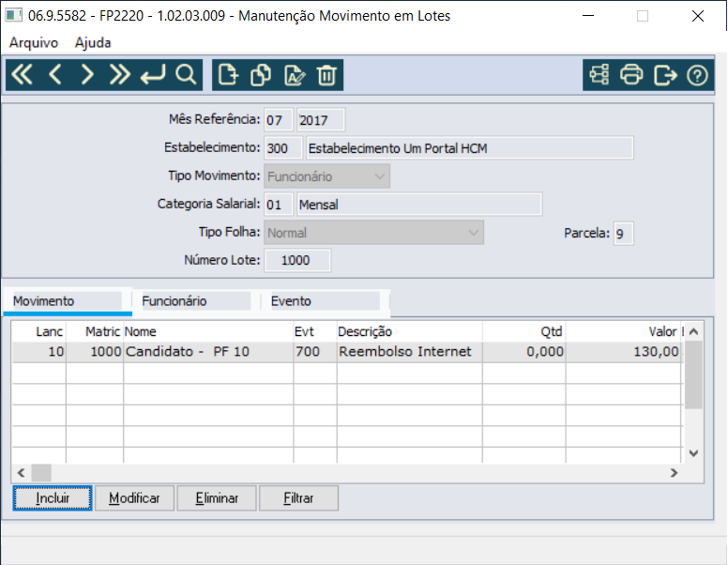The width and height of the screenshot is (728, 565).
Task: Click the Lanc column header
Action: click(x=39, y=331)
